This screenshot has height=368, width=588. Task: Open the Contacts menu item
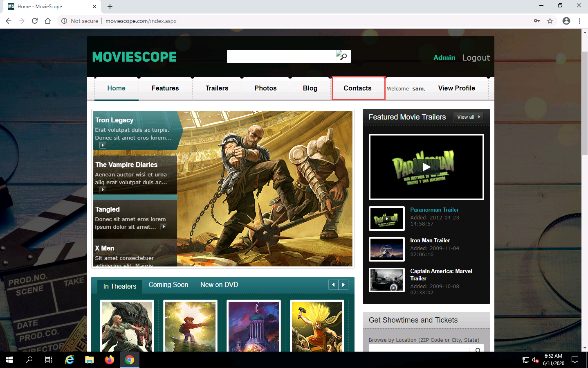[x=358, y=88]
